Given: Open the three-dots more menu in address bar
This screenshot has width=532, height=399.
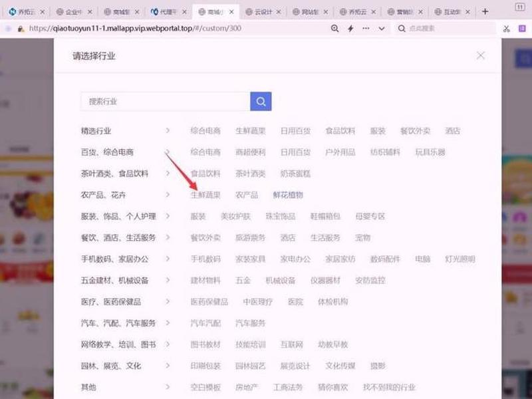Looking at the screenshot, I should [x=366, y=29].
